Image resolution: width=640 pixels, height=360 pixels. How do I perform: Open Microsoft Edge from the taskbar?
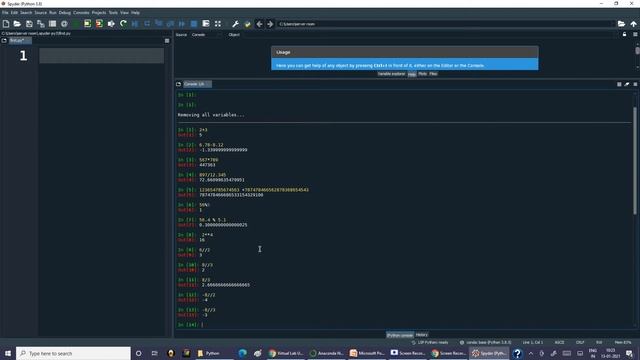pyautogui.click(x=242, y=353)
